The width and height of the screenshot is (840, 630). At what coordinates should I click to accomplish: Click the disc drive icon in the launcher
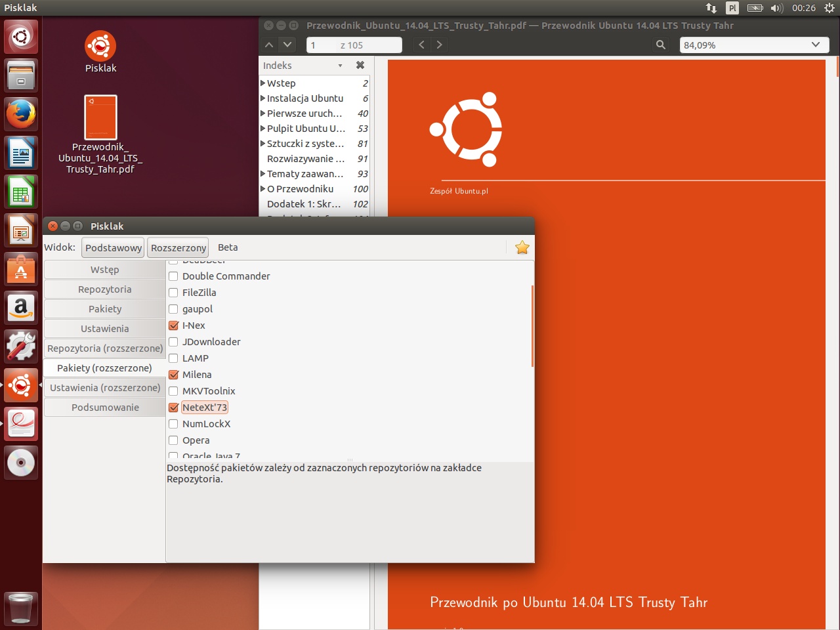[21, 463]
